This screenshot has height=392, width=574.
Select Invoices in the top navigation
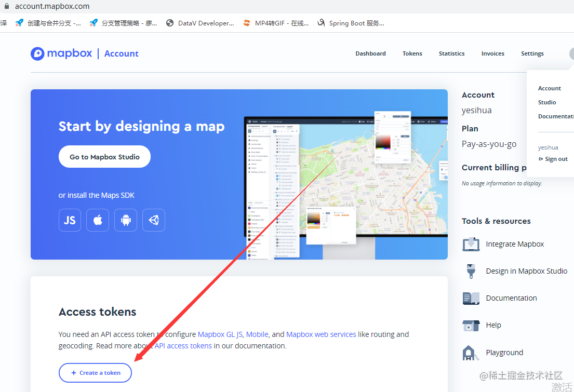click(x=492, y=53)
